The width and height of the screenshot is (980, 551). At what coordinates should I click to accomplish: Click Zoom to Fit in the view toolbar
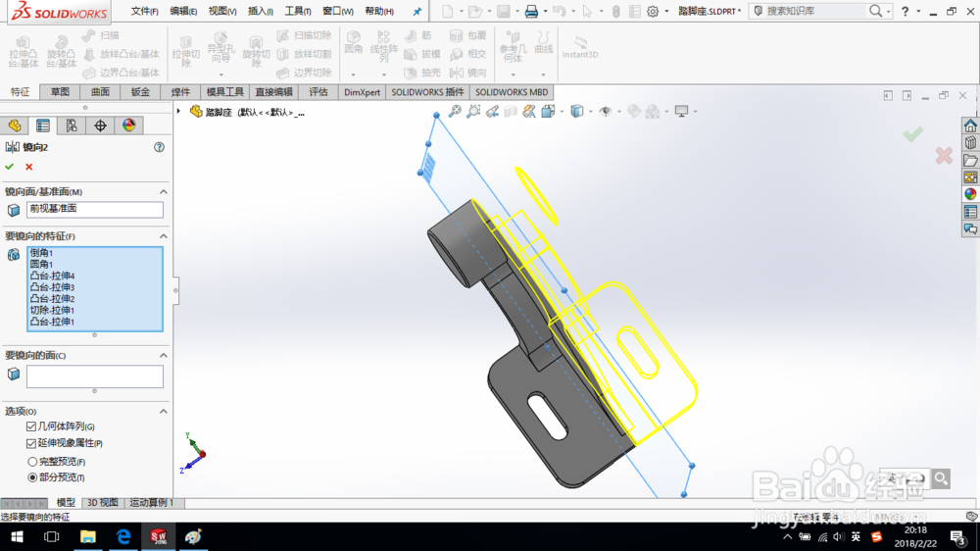pyautogui.click(x=455, y=112)
